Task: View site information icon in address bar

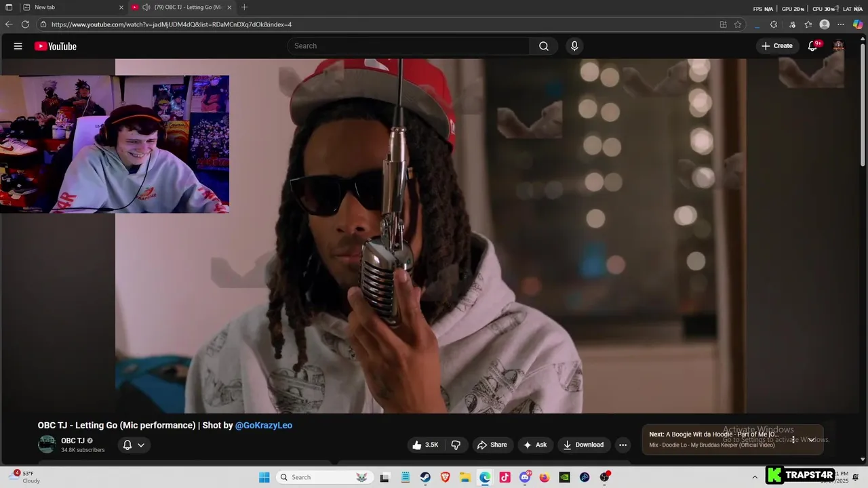Action: pyautogui.click(x=43, y=24)
